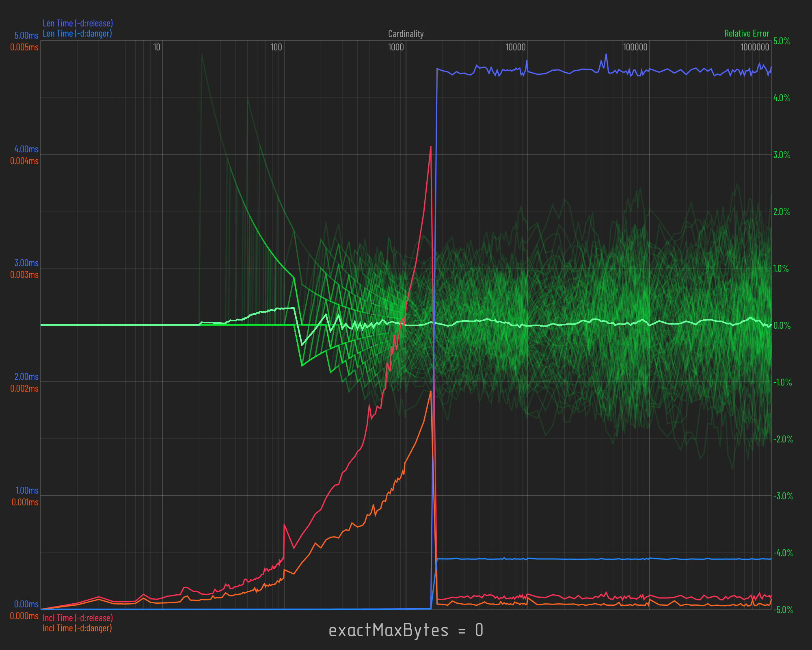812x650 pixels.
Task: Select the 'Incl Time (-d:release)' legend label
Action: 78,618
